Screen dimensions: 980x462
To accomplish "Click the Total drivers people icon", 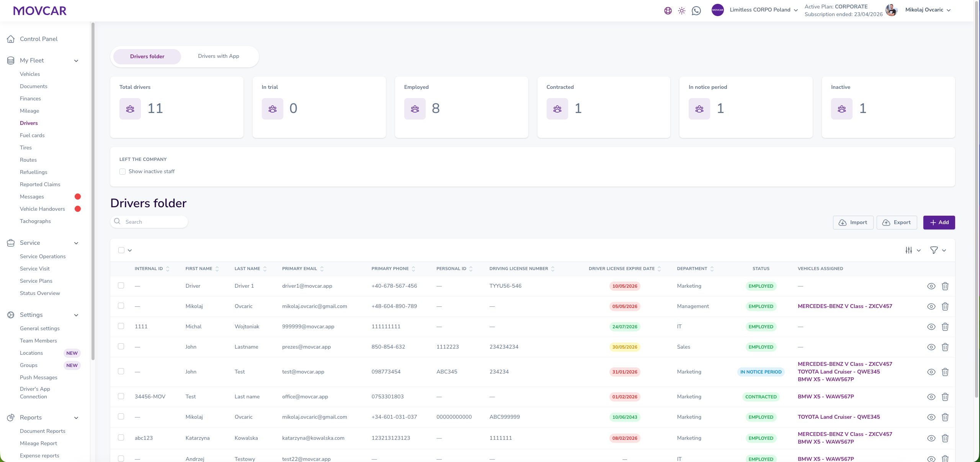I will coord(130,109).
